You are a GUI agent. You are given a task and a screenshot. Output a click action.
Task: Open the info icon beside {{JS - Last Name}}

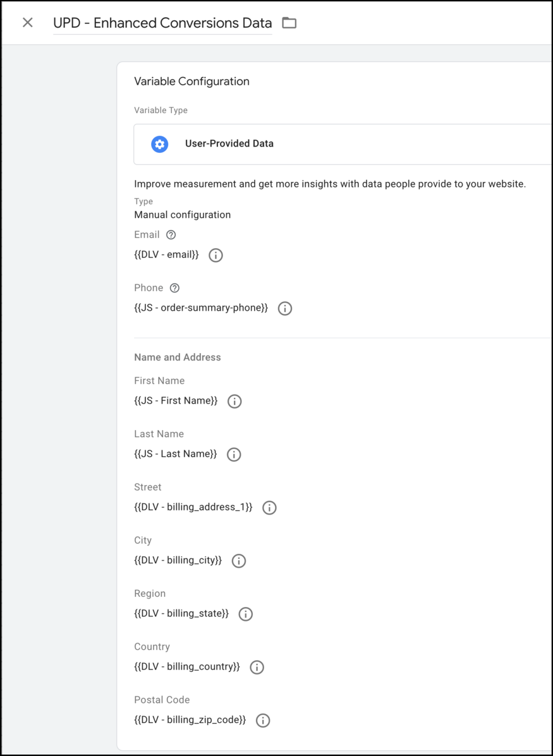click(234, 454)
